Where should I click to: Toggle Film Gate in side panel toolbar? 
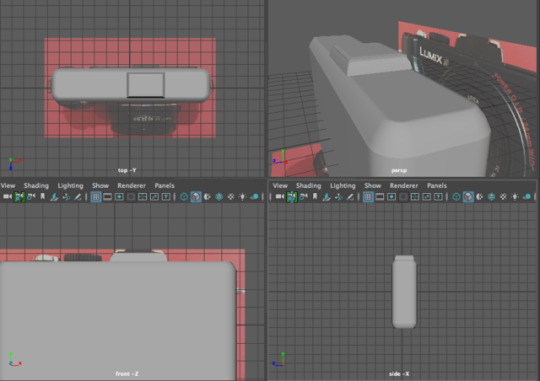point(380,197)
